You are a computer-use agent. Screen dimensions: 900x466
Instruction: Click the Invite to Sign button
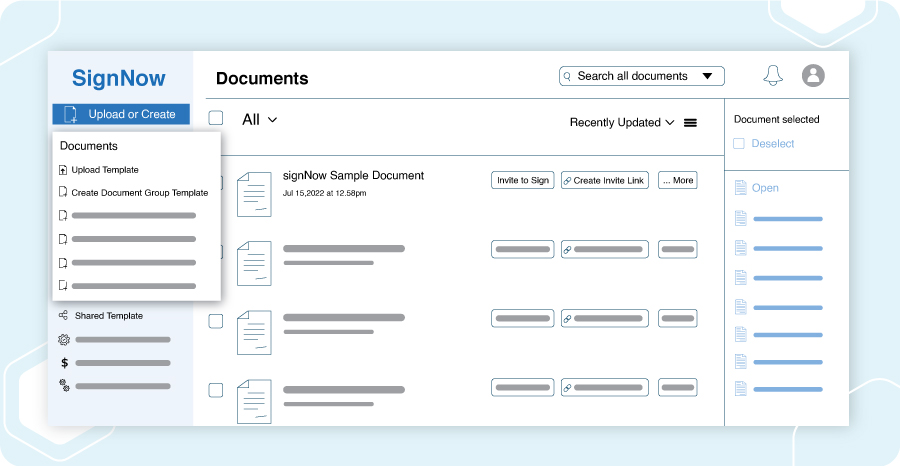click(x=523, y=180)
